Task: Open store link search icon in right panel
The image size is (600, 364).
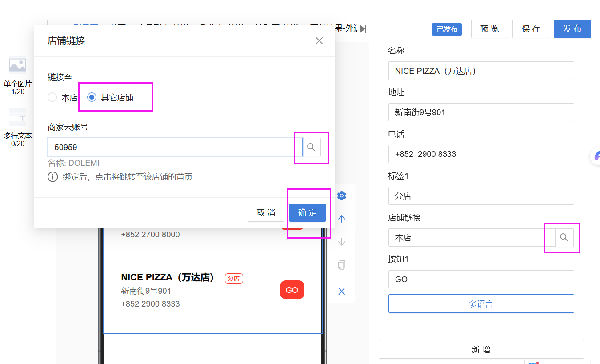Action: click(x=564, y=238)
